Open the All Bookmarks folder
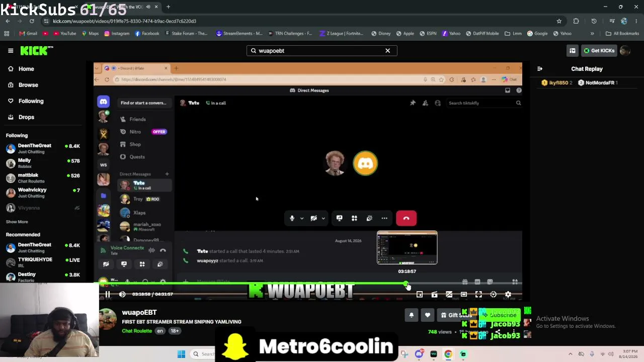This screenshot has height=362, width=644. [x=622, y=34]
